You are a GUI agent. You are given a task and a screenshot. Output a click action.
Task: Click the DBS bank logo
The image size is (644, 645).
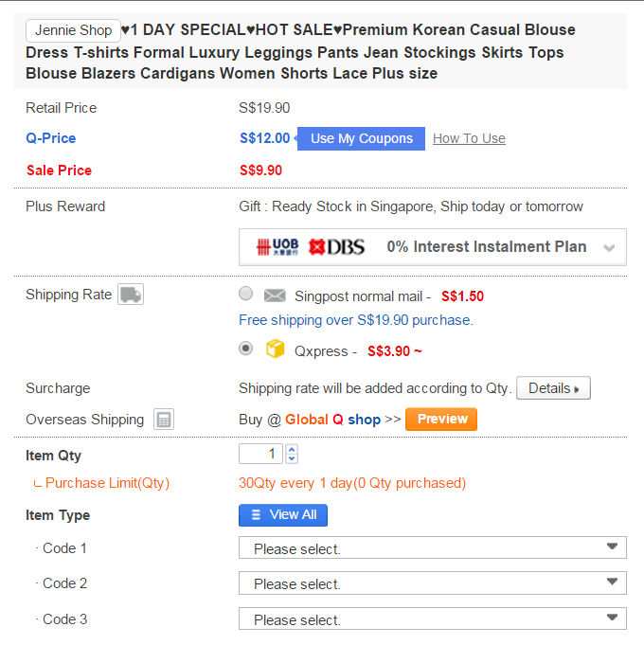(x=336, y=247)
